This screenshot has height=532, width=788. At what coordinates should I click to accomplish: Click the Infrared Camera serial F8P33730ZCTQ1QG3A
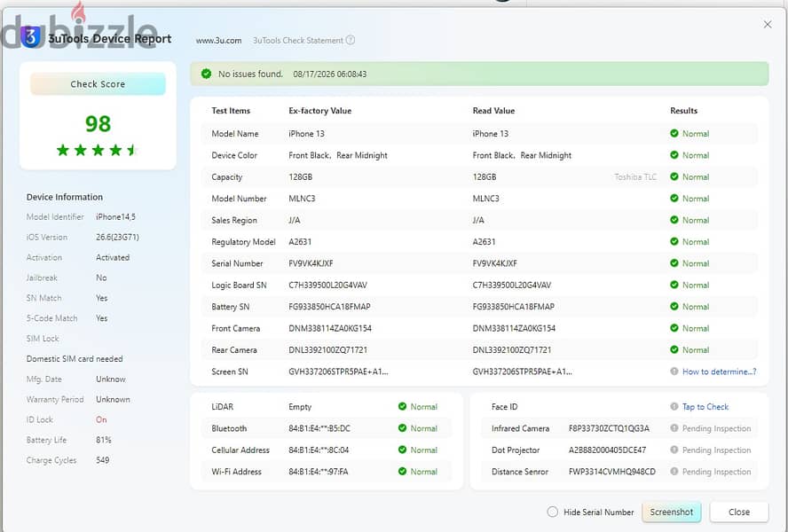coord(609,428)
